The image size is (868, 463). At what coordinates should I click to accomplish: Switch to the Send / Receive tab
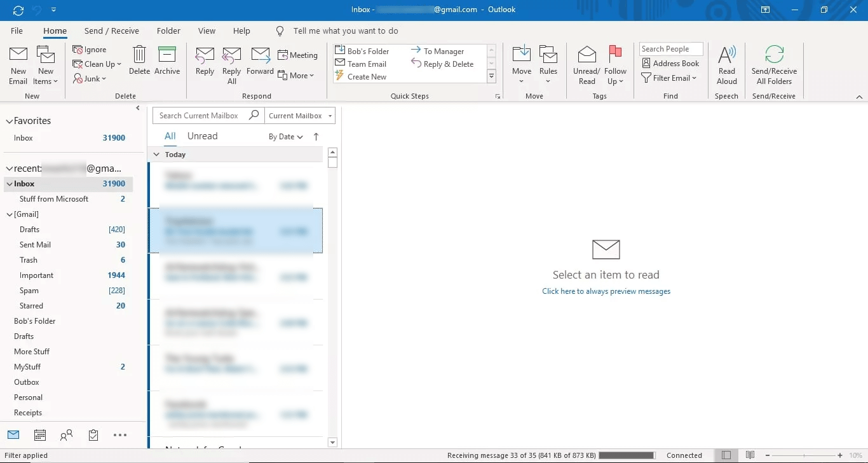pos(112,31)
